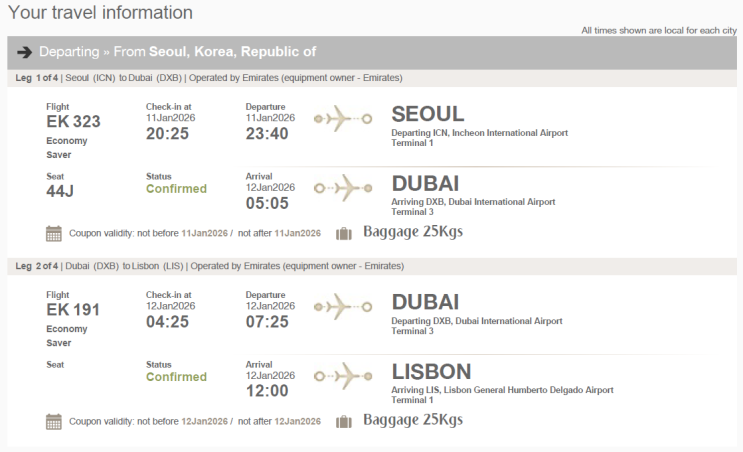Click the Dubai departure airplane icon in leg 2
The image size is (743, 452).
pos(342,306)
